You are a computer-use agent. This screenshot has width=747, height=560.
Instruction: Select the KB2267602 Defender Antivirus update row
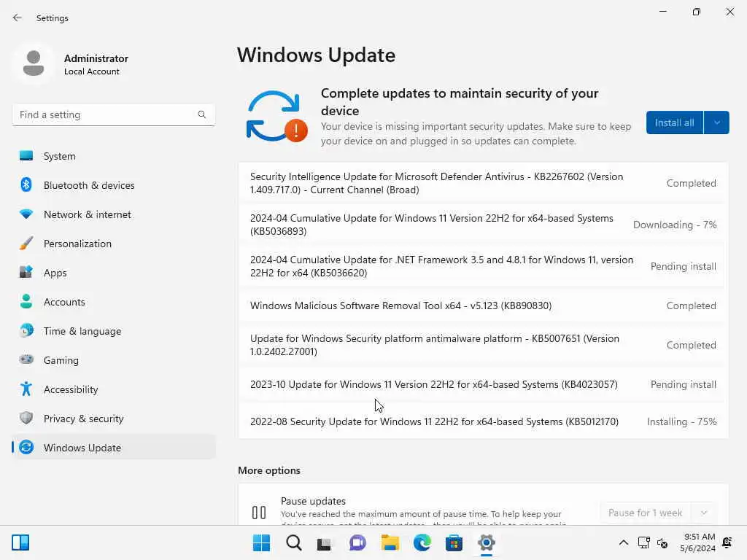point(483,183)
